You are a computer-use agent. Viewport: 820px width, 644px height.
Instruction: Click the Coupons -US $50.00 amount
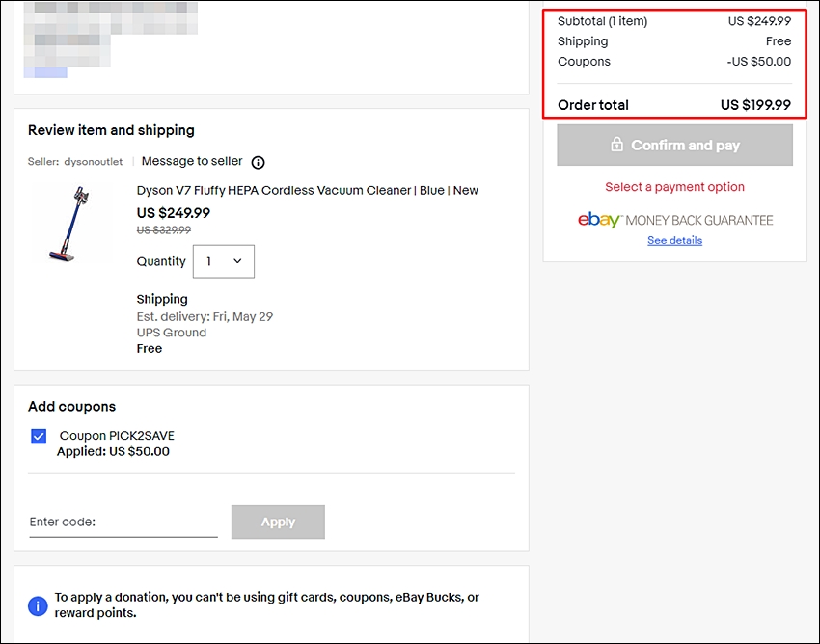pyautogui.click(x=759, y=62)
